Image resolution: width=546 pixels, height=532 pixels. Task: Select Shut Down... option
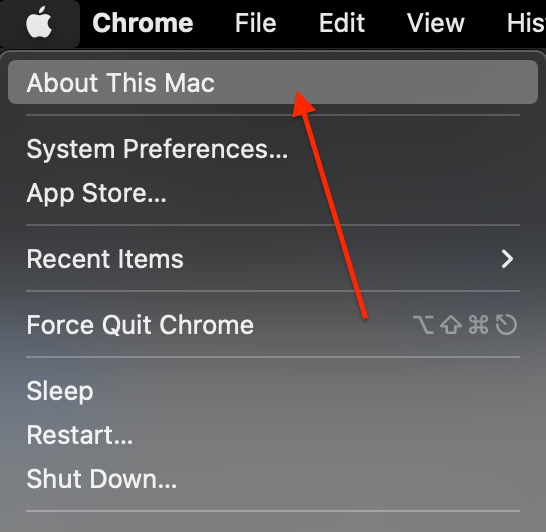pos(273,479)
